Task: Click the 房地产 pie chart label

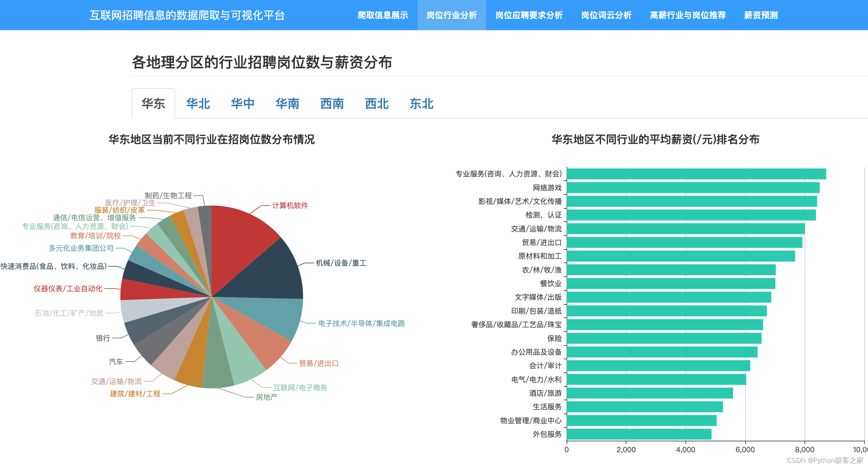Action: coord(266,397)
